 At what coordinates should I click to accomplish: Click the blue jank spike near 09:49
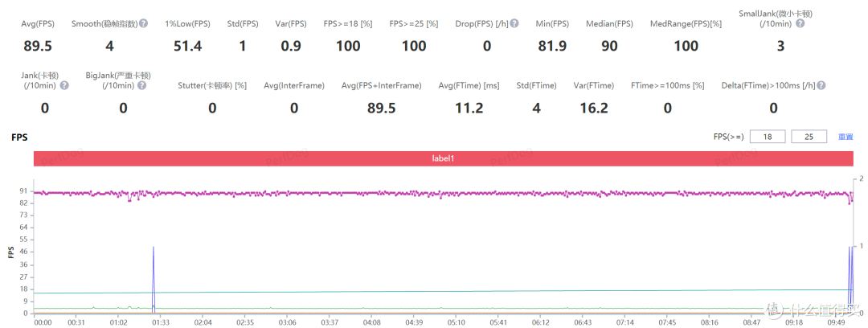click(x=850, y=277)
